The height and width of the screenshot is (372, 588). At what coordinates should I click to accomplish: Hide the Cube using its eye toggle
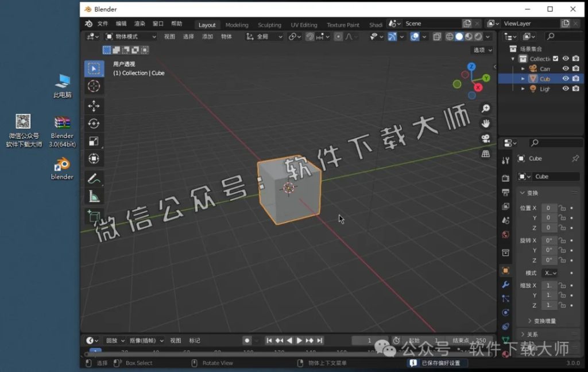(565, 79)
